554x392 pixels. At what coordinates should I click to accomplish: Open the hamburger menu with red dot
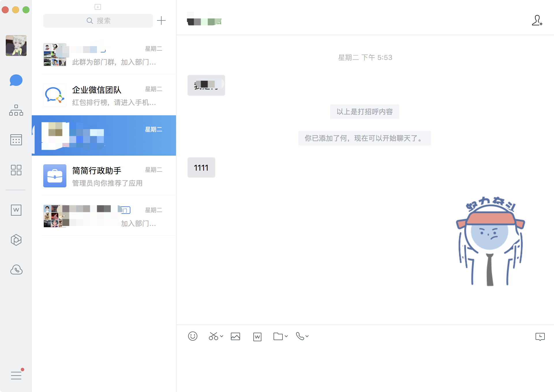pos(16,375)
